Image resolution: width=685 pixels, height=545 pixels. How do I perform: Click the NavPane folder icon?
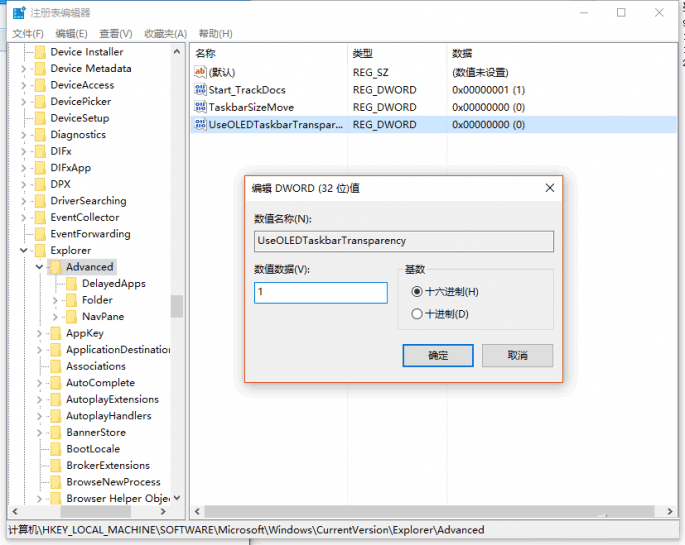coord(72,317)
